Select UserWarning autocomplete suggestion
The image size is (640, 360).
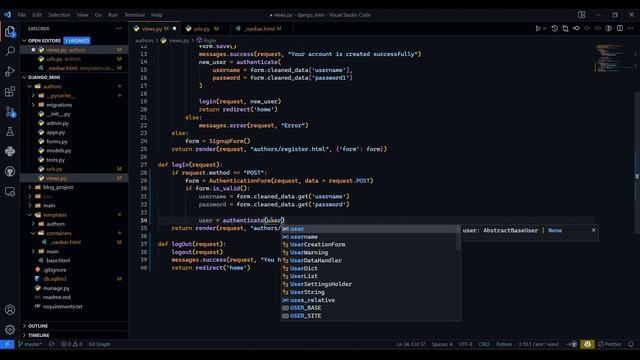point(371,253)
